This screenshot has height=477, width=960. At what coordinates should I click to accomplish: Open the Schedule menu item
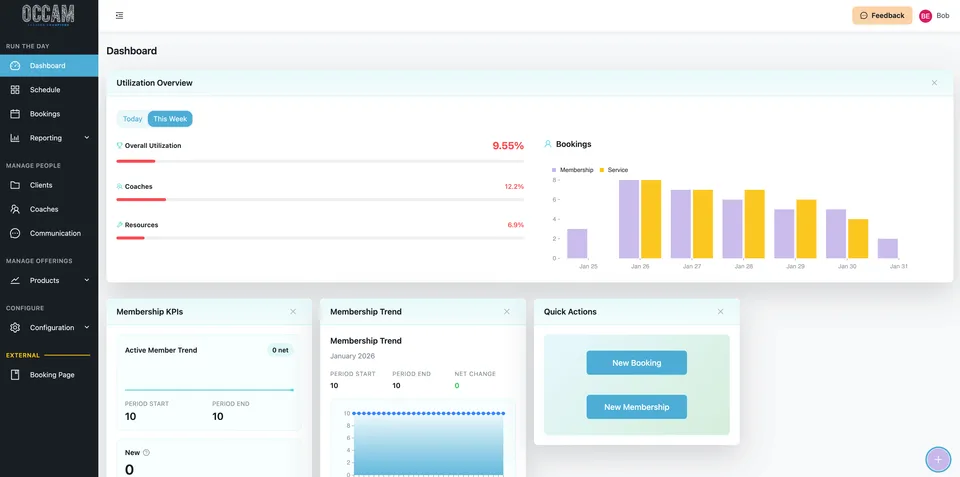tap(49, 89)
